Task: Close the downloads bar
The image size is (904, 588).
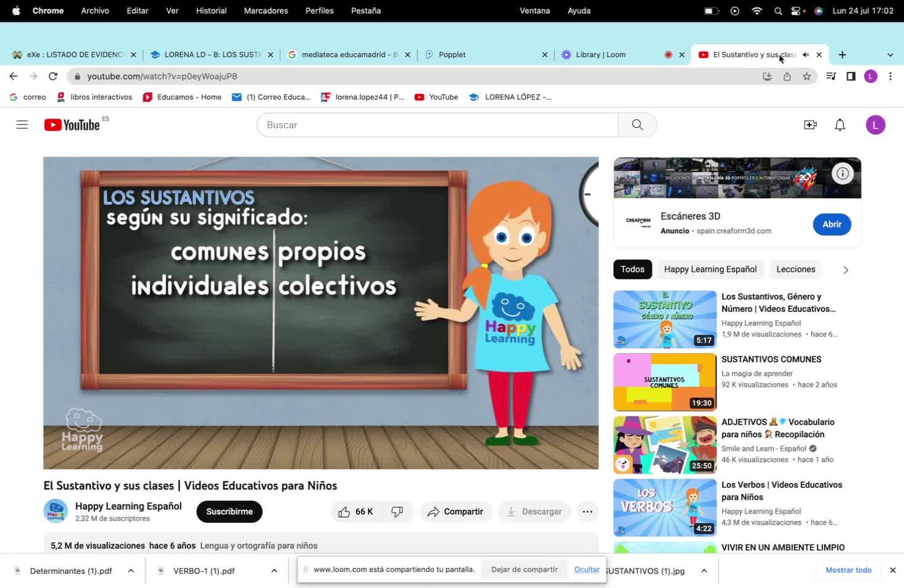Action: 893,570
